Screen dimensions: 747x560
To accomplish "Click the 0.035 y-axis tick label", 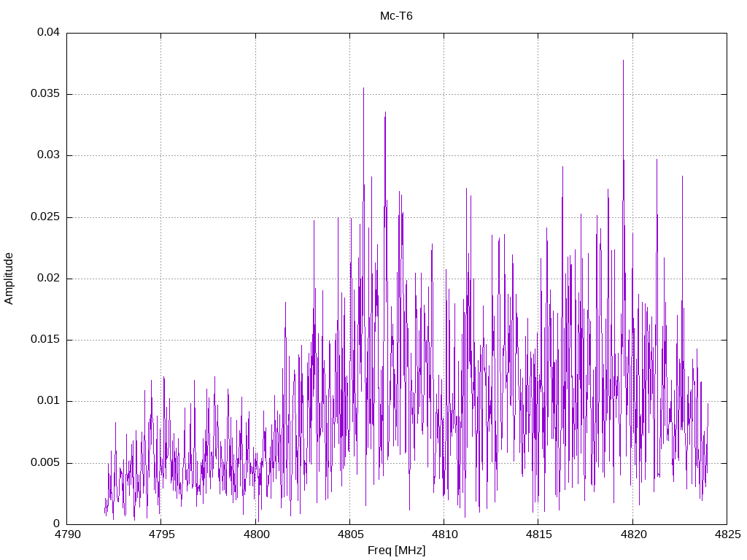I will (45, 94).
